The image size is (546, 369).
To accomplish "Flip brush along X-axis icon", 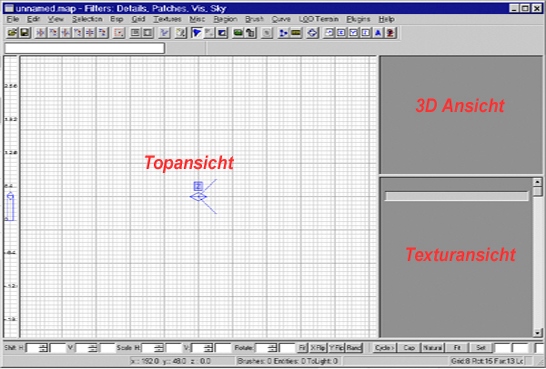I will [41, 33].
